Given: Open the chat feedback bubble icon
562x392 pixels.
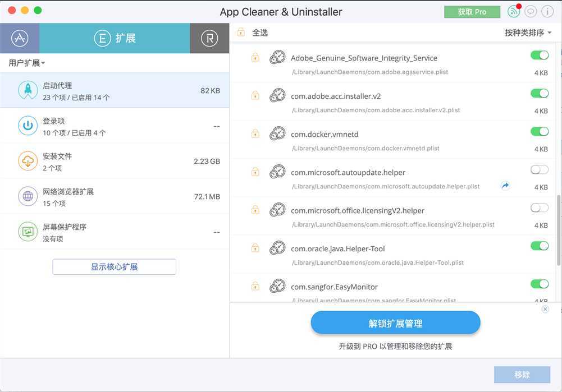Looking at the screenshot, I should (531, 12).
